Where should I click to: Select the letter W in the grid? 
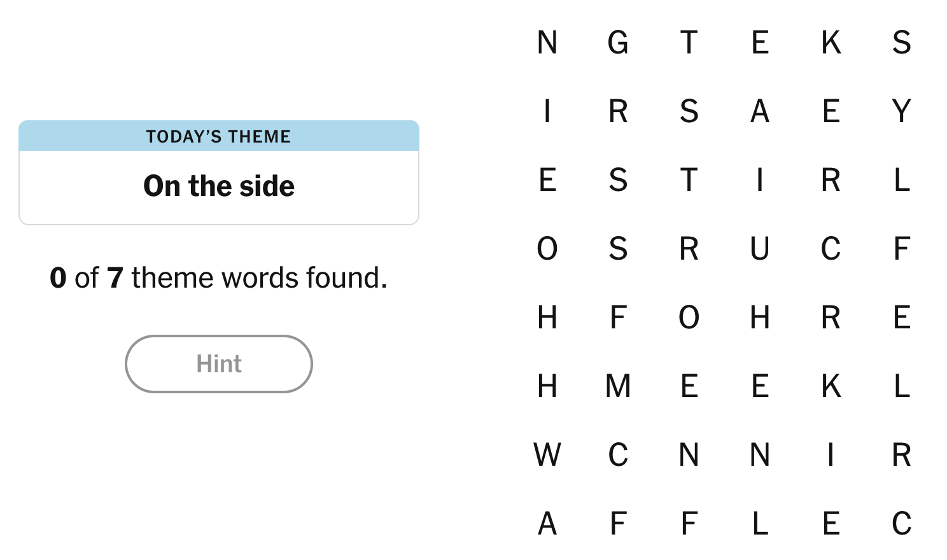pyautogui.click(x=547, y=455)
